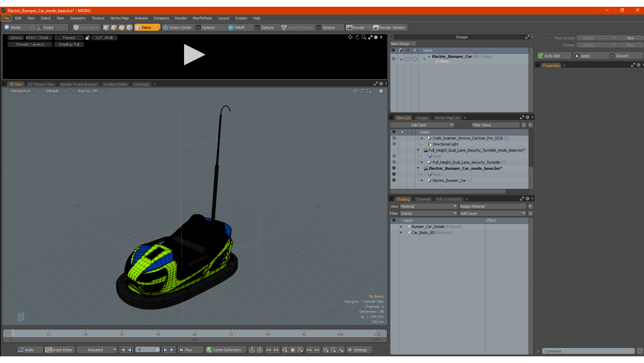Screen dimensions: 644x363
Task: Hide Electric_Bumper_Car_modo_base.lxo scene visibility
Action: tap(394, 168)
